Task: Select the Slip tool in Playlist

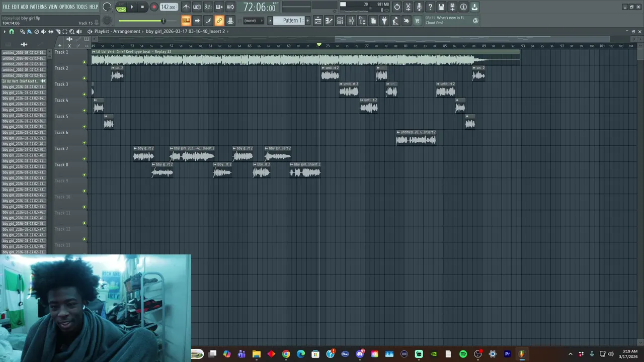Action: [x=50, y=31]
